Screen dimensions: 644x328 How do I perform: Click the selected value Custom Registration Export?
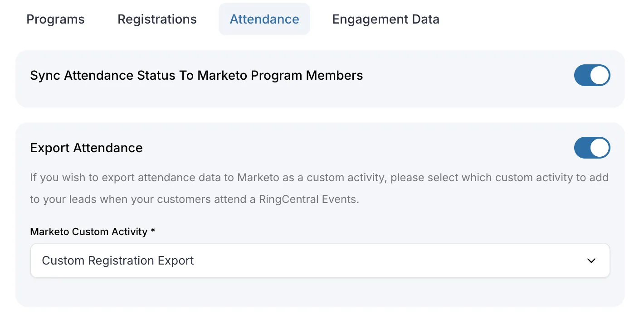coord(118,260)
